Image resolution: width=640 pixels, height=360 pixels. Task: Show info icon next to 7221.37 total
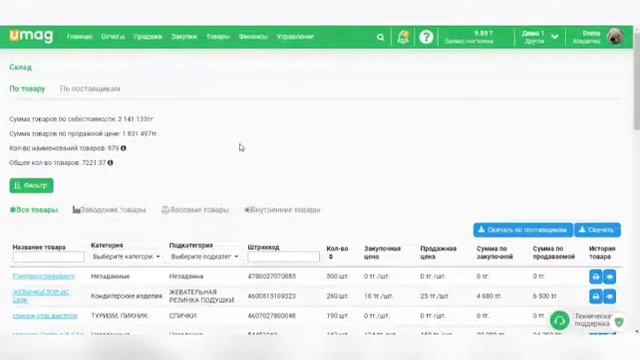click(x=110, y=163)
